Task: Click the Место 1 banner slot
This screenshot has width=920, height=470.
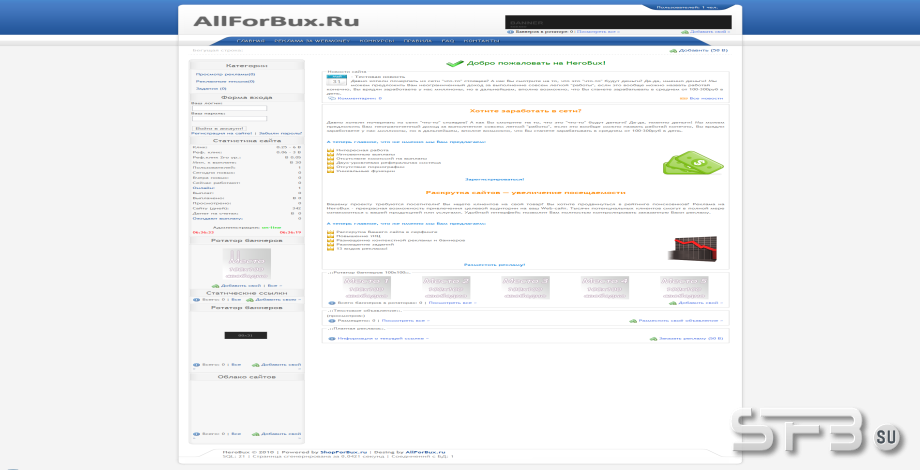Action: click(367, 288)
